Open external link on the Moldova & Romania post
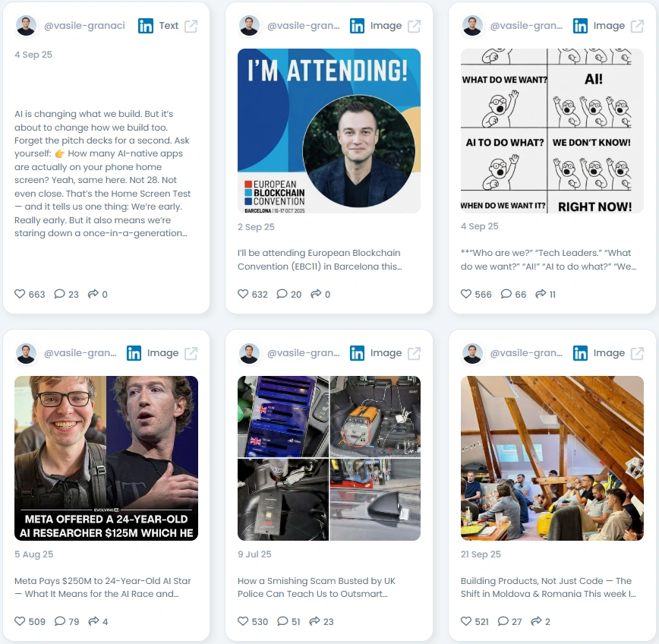 tap(637, 354)
